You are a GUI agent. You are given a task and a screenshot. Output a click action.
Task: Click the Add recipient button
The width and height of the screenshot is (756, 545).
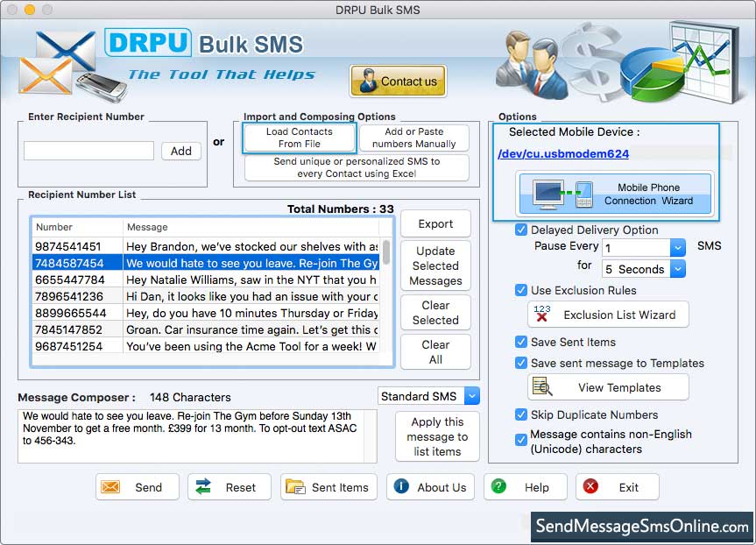tap(181, 151)
